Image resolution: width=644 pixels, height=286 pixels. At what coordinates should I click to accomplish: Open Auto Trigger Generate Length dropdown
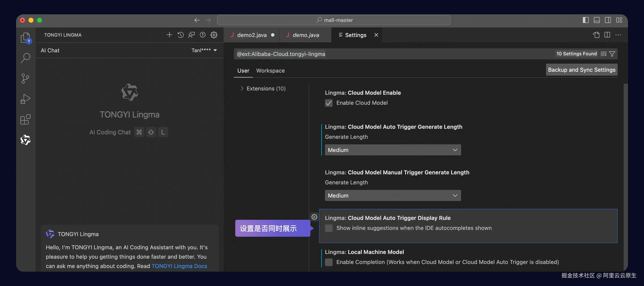pyautogui.click(x=392, y=150)
